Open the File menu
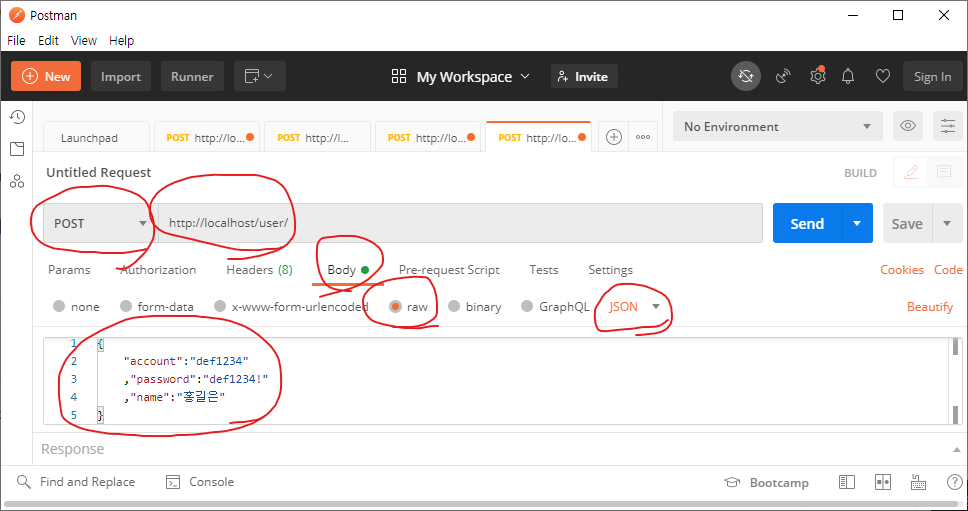This screenshot has width=968, height=511. pyautogui.click(x=16, y=41)
